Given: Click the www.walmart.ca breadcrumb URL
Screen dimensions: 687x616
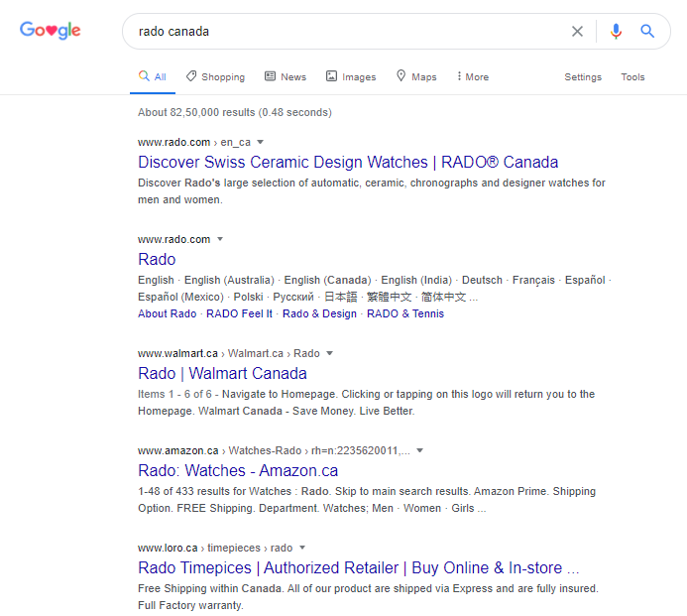Looking at the screenshot, I should tap(229, 354).
